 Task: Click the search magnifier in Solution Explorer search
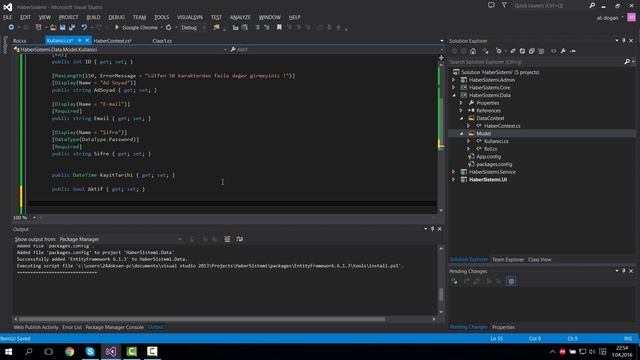pyautogui.click(x=627, y=62)
